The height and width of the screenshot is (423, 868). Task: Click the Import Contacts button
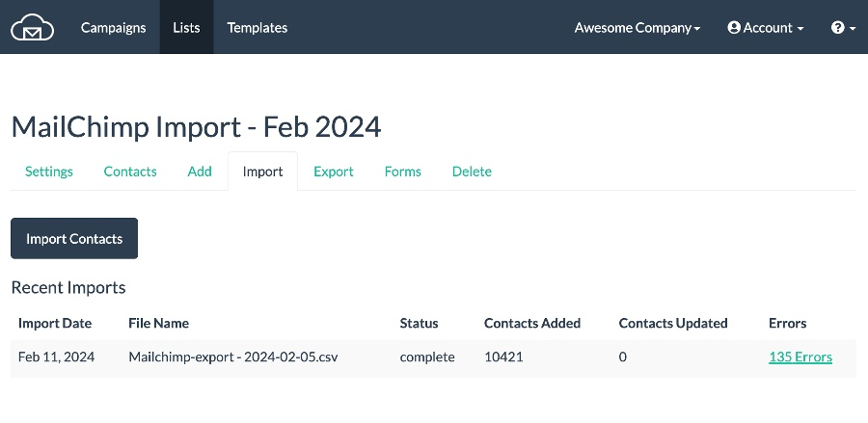tap(74, 238)
